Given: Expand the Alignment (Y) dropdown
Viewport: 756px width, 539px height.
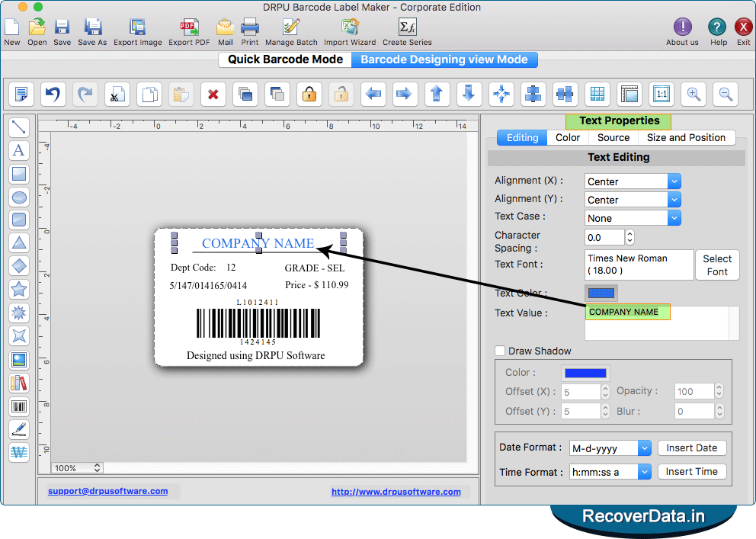Looking at the screenshot, I should coord(674,200).
